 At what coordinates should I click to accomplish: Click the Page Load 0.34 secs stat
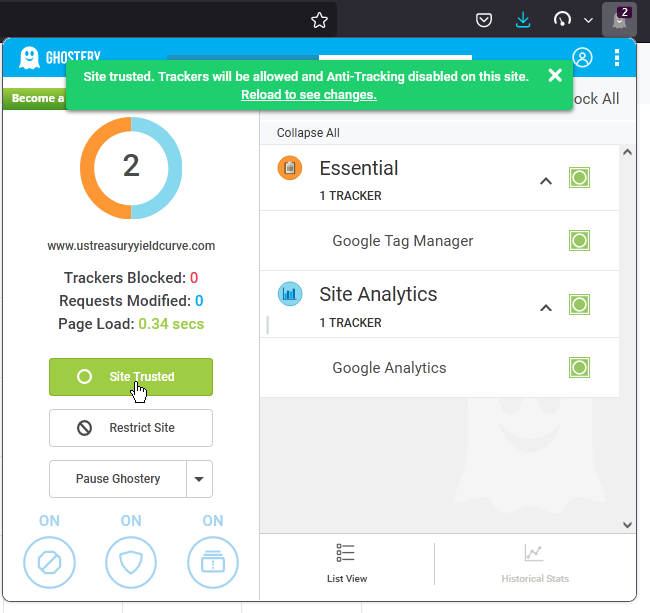click(x=131, y=324)
